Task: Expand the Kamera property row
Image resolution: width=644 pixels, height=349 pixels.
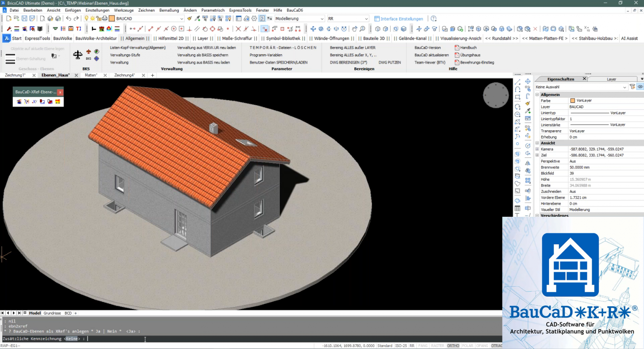Action: (x=537, y=149)
